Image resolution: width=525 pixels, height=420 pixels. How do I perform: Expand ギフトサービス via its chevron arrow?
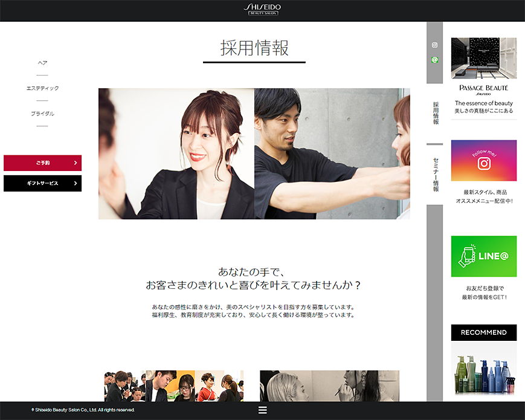click(x=76, y=183)
